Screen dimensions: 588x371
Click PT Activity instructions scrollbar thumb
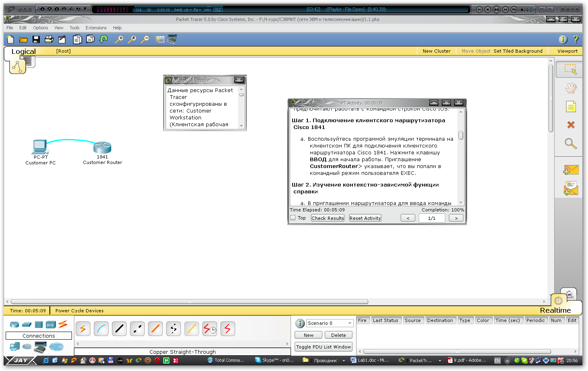[461, 135]
